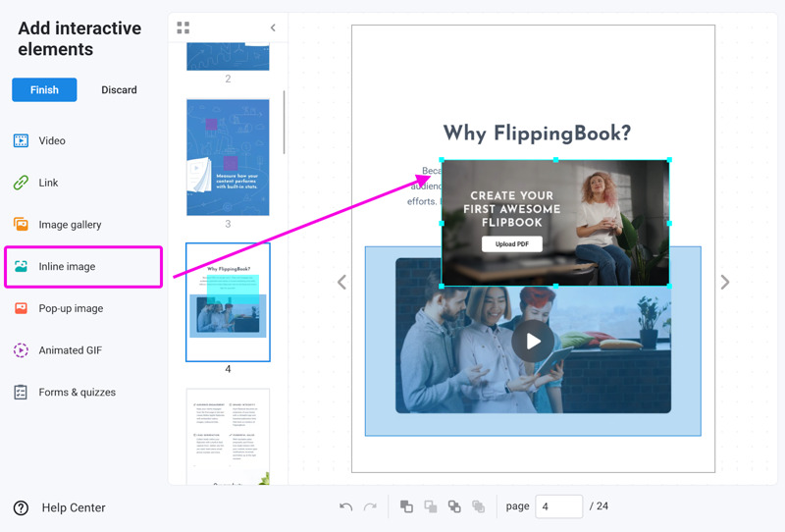Select the Image gallery icon
The image size is (785, 532).
click(21, 225)
